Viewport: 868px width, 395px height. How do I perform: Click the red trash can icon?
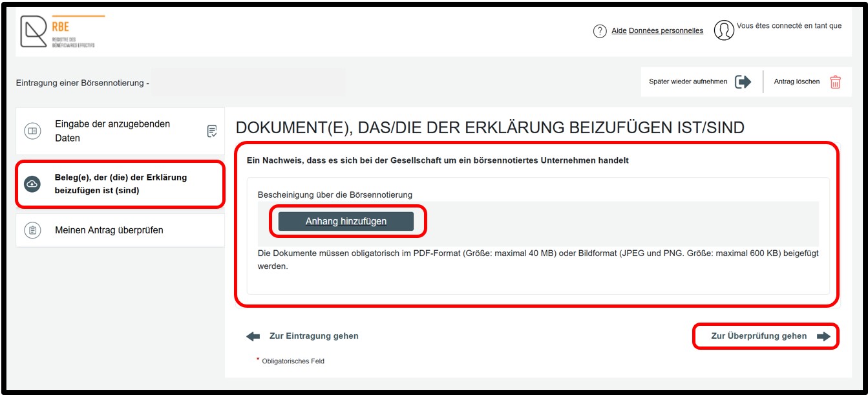click(x=836, y=82)
